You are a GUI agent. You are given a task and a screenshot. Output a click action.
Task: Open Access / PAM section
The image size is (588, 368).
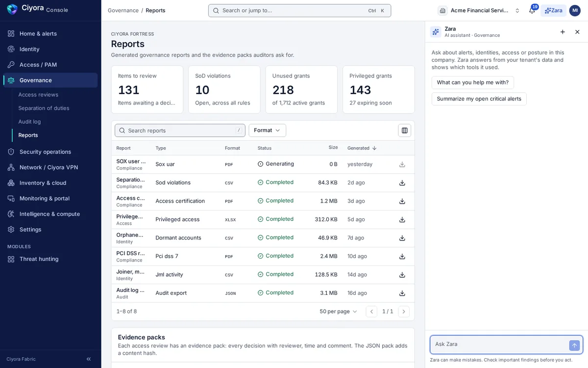pos(50,65)
